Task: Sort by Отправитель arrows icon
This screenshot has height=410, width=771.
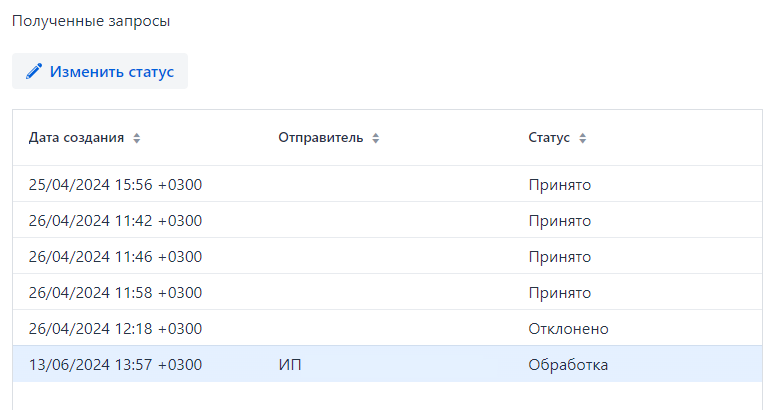Action: (x=375, y=138)
